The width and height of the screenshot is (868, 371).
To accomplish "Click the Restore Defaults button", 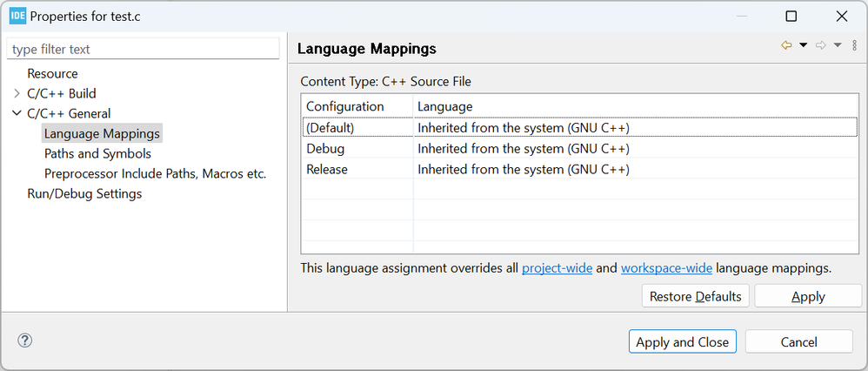I will click(695, 296).
